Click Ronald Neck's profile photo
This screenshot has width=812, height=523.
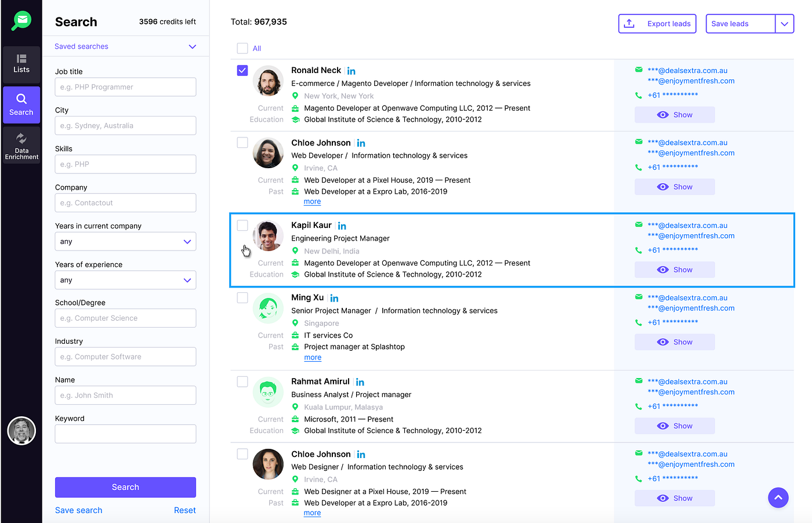(268, 81)
